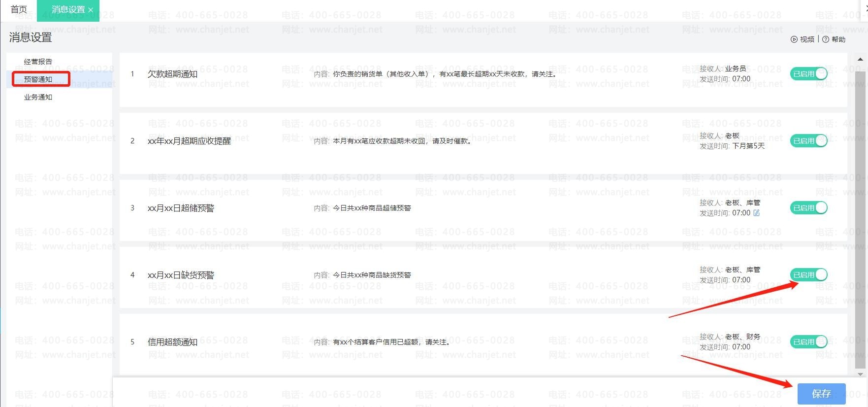Turn off the xx月xx日超储预警 switch
Image resolution: width=868 pixels, height=407 pixels.
pyautogui.click(x=808, y=208)
